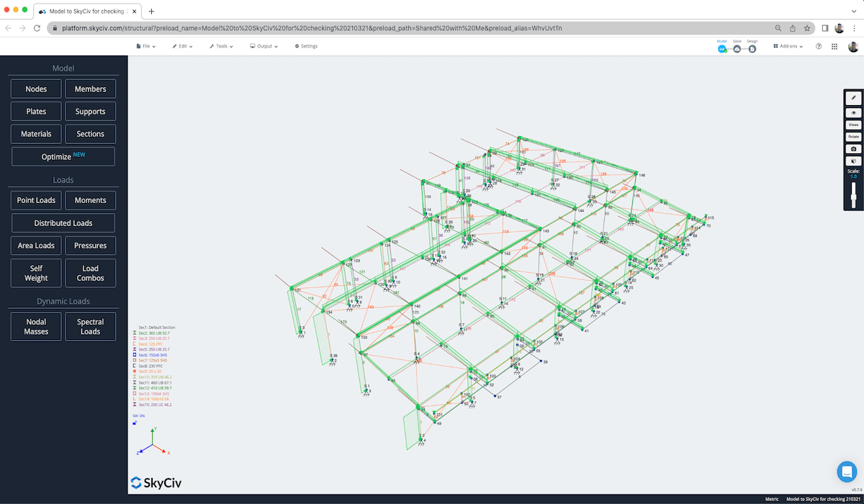
Task: Open the Edit menu
Action: (183, 45)
